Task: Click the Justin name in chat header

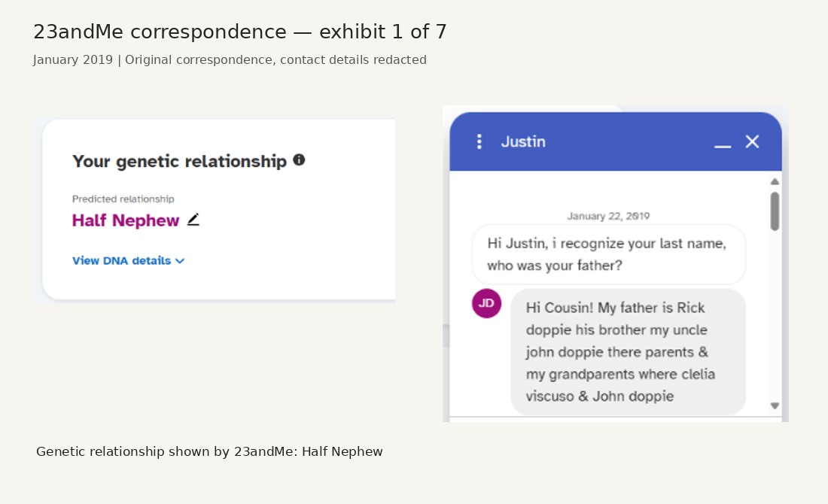Action: 523,141
